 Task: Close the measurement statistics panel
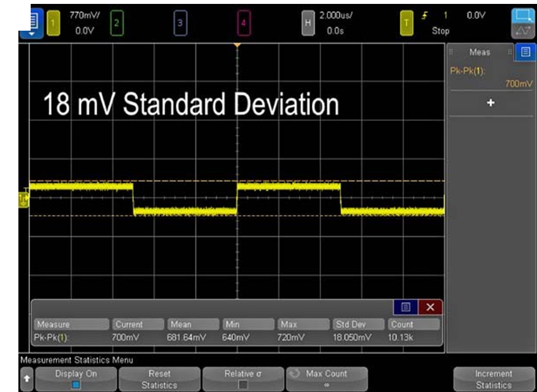pyautogui.click(x=430, y=307)
